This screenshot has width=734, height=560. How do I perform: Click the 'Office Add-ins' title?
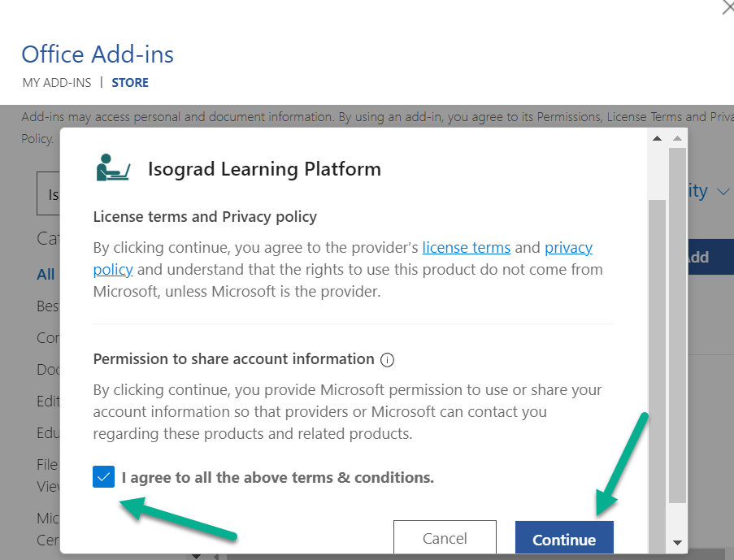(x=98, y=54)
